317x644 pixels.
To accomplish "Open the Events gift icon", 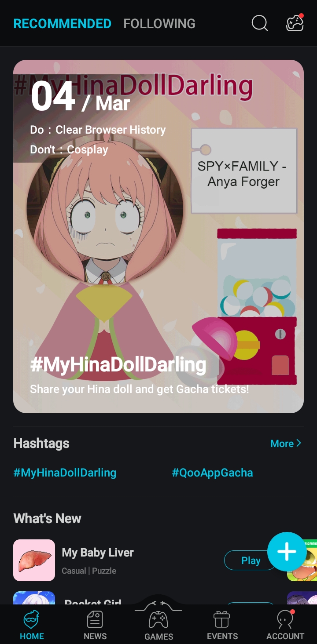I will coord(222,620).
